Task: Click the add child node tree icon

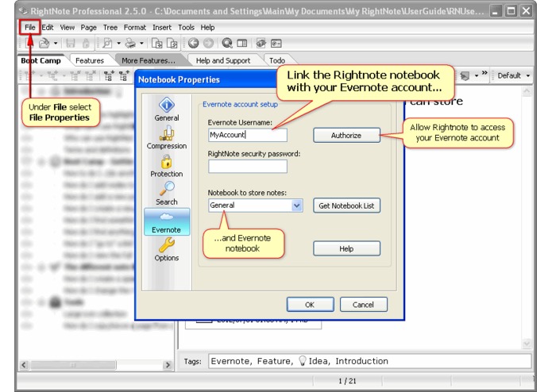Action: coord(52,75)
